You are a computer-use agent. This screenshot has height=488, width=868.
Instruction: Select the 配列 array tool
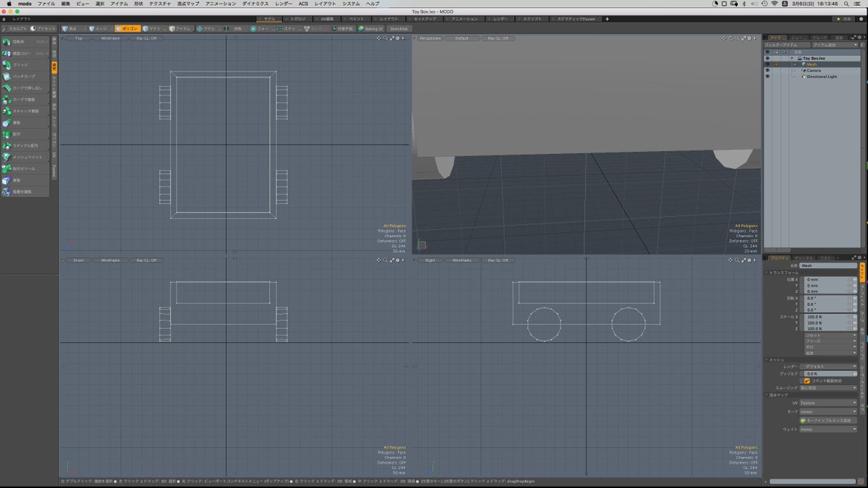point(26,134)
